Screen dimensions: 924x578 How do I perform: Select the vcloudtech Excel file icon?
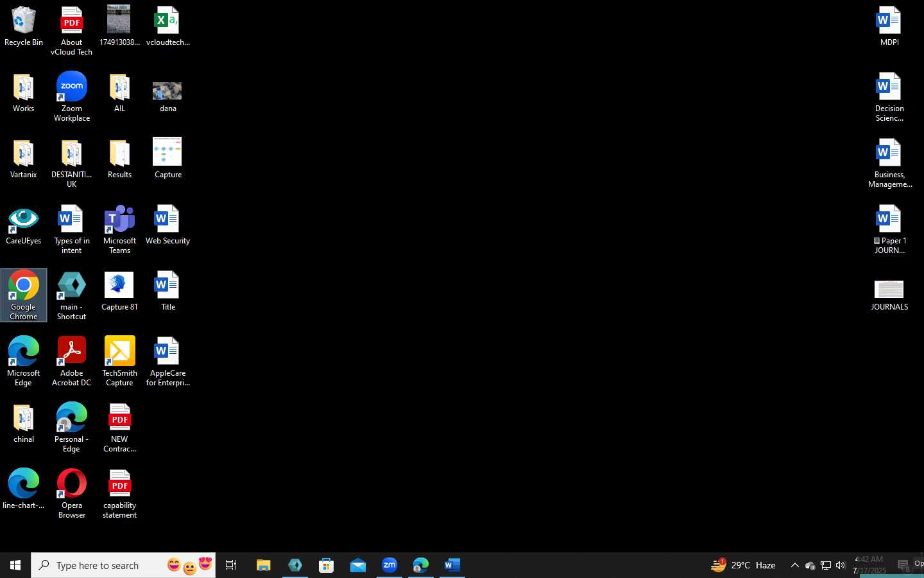(x=167, y=27)
